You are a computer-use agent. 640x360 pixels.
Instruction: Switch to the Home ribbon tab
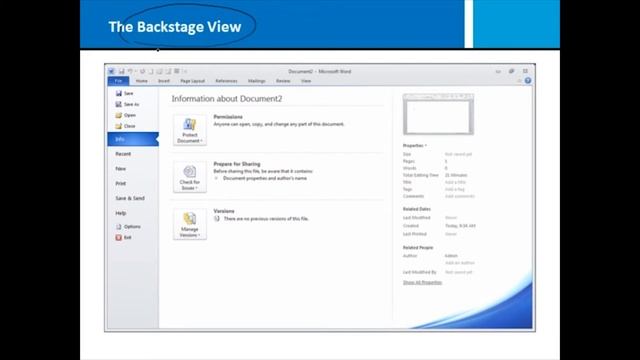[142, 81]
